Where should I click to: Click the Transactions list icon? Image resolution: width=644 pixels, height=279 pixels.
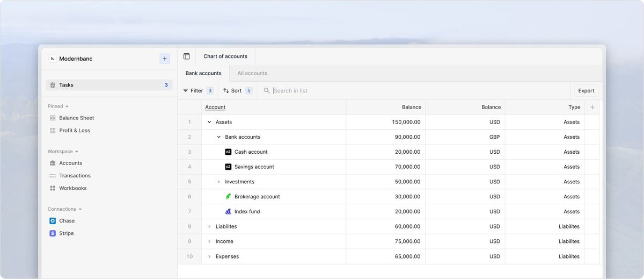pos(53,176)
